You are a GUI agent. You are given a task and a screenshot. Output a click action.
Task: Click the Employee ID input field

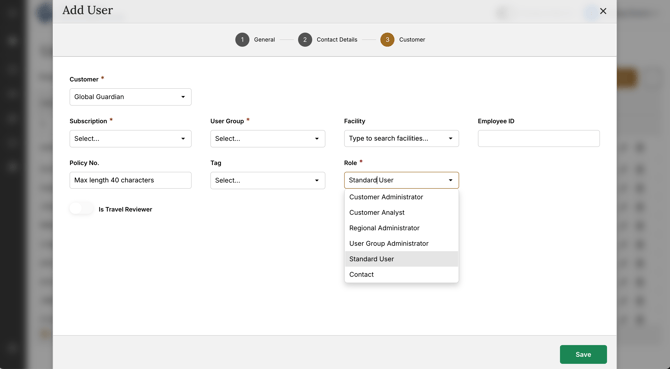(x=538, y=139)
